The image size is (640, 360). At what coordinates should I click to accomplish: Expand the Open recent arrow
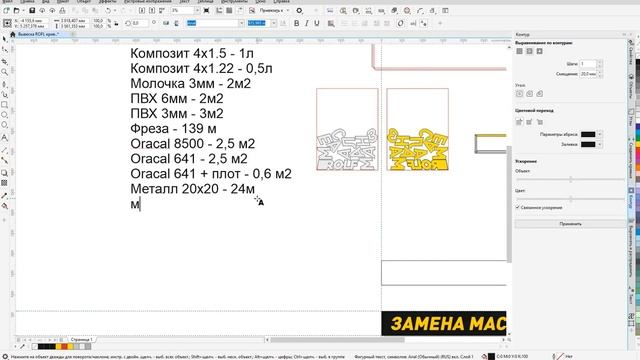[x=22, y=10]
